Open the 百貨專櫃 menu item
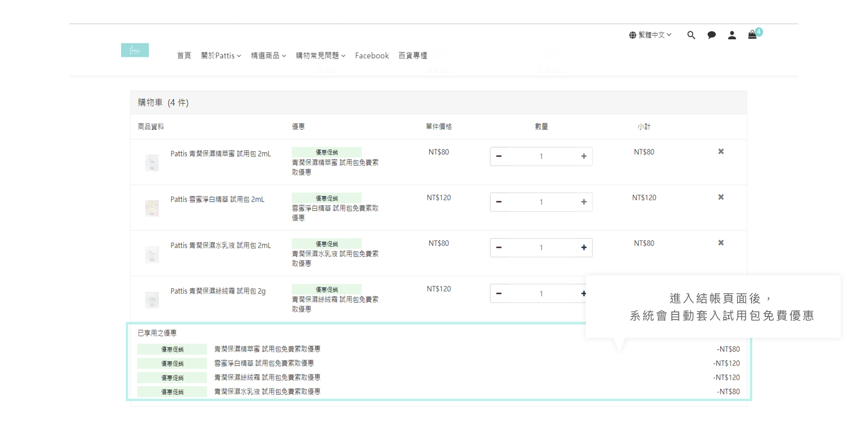This screenshot has height=424, width=868. (413, 56)
